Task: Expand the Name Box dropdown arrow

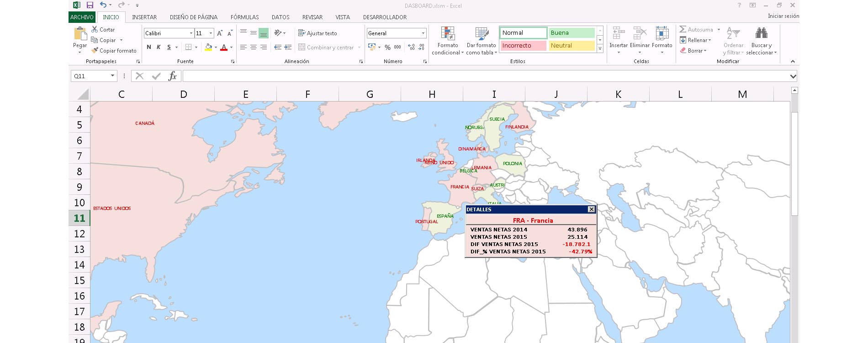Action: [112, 76]
